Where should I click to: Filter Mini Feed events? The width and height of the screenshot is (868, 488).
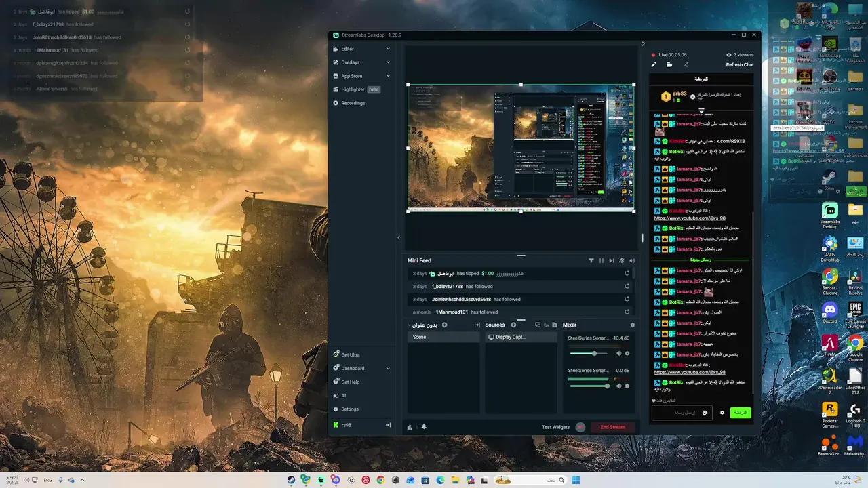click(x=591, y=260)
